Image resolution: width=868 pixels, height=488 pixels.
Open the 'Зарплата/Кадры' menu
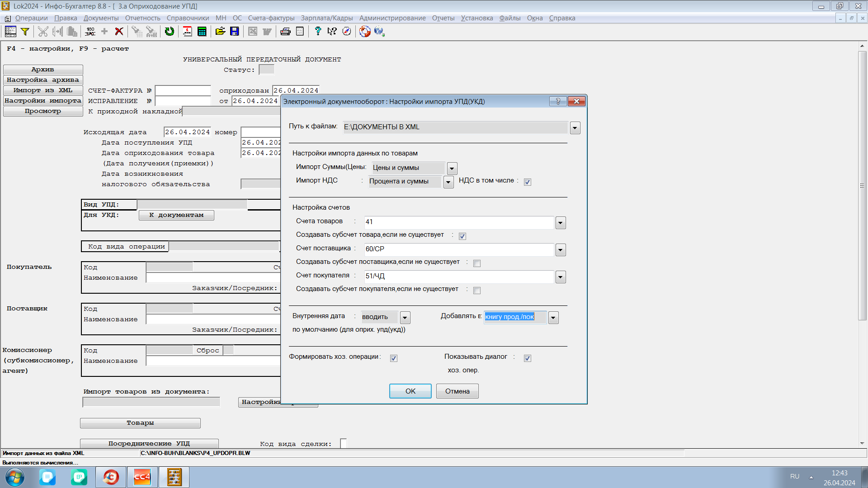click(x=327, y=18)
